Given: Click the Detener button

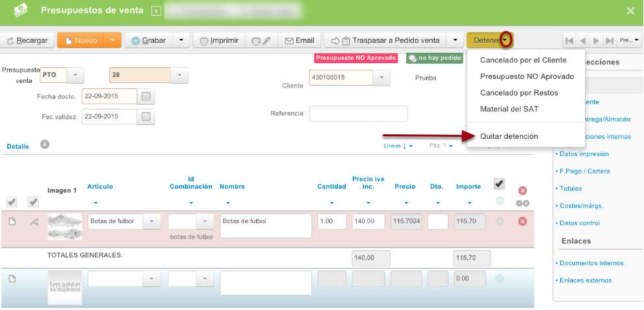Looking at the screenshot, I should (486, 40).
